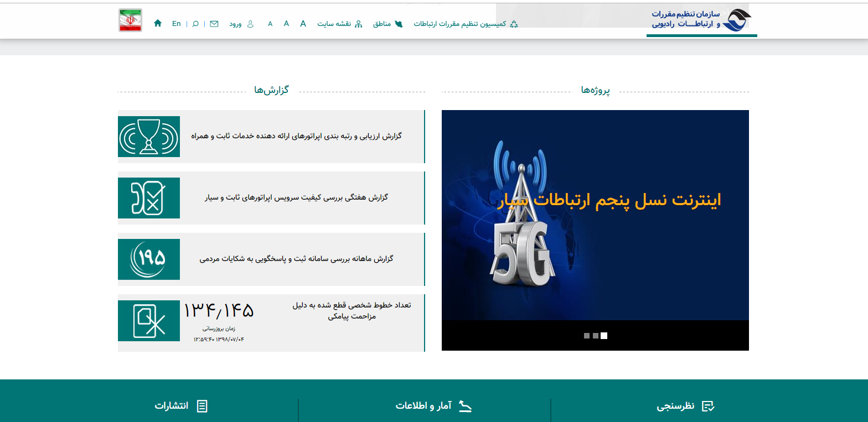Open the انتشارات publications tab
Screen dimensions: 868x422
(172, 406)
